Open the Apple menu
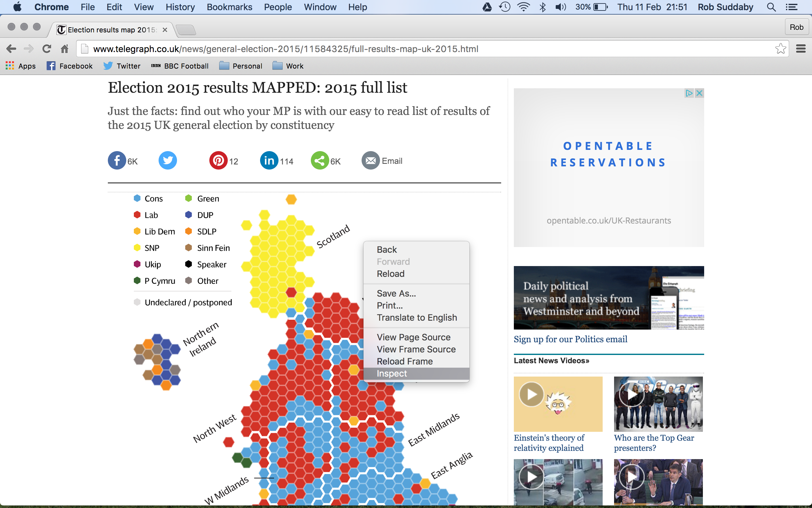 [x=17, y=7]
